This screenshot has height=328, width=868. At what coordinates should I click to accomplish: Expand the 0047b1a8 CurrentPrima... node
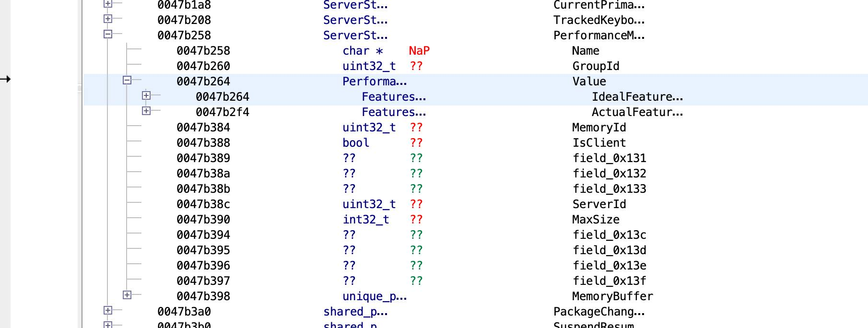(x=108, y=4)
